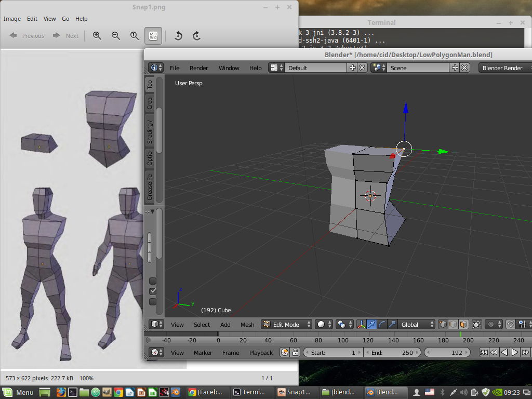
Task: Zoom in on the image in viewer
Action: [97, 36]
